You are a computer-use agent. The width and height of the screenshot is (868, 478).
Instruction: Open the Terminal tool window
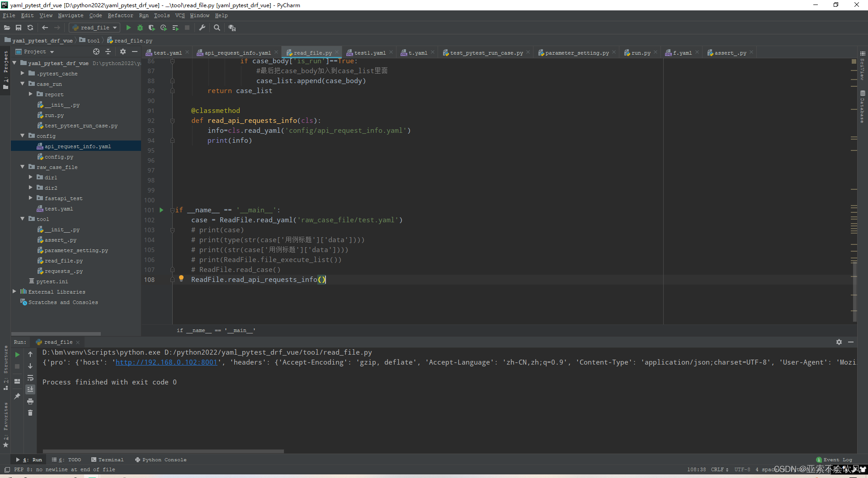107,459
